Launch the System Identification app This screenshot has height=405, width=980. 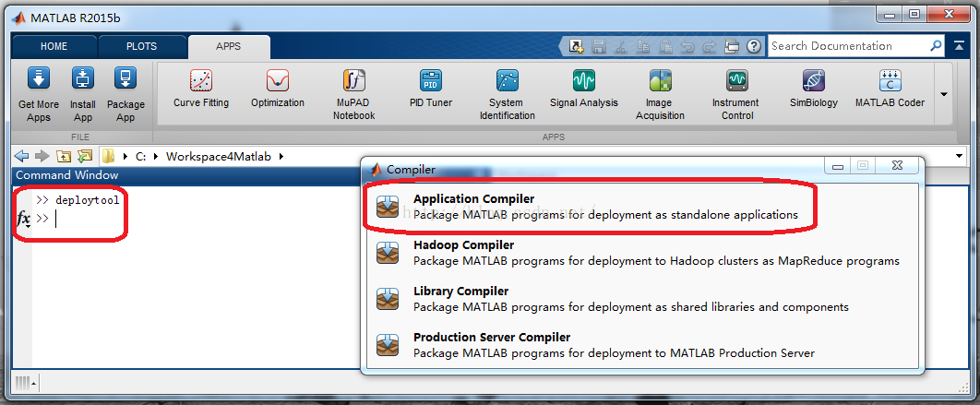pyautogui.click(x=507, y=94)
